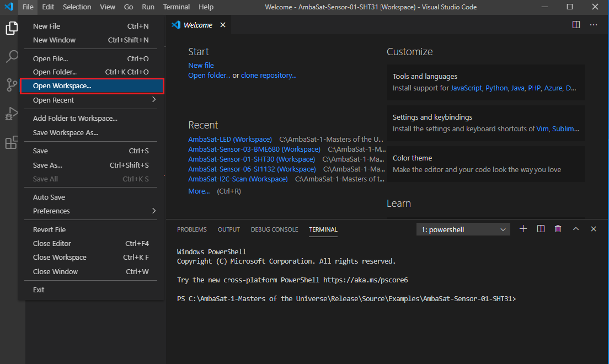Screen dimensions: 609x364
Task: Open the Help menu
Action: coord(206,7)
